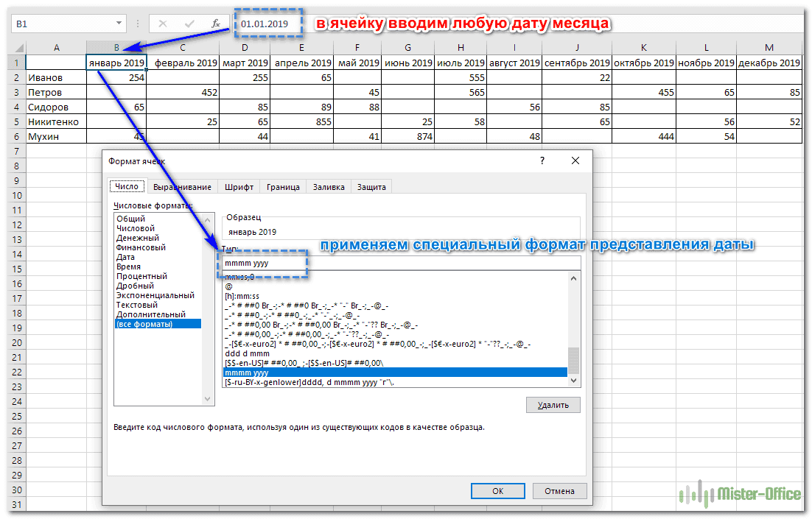Click the Отмена button
812x519 pixels.
coord(559,491)
